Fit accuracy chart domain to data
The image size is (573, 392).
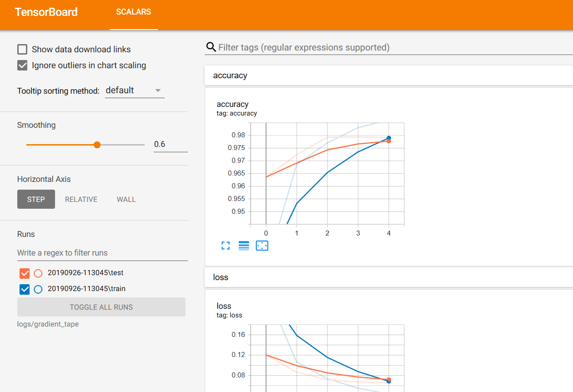(x=262, y=246)
